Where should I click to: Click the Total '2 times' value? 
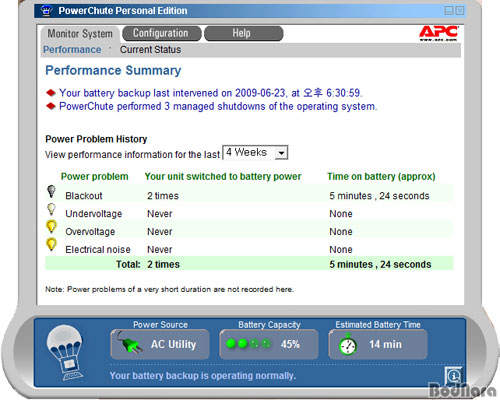tap(163, 264)
